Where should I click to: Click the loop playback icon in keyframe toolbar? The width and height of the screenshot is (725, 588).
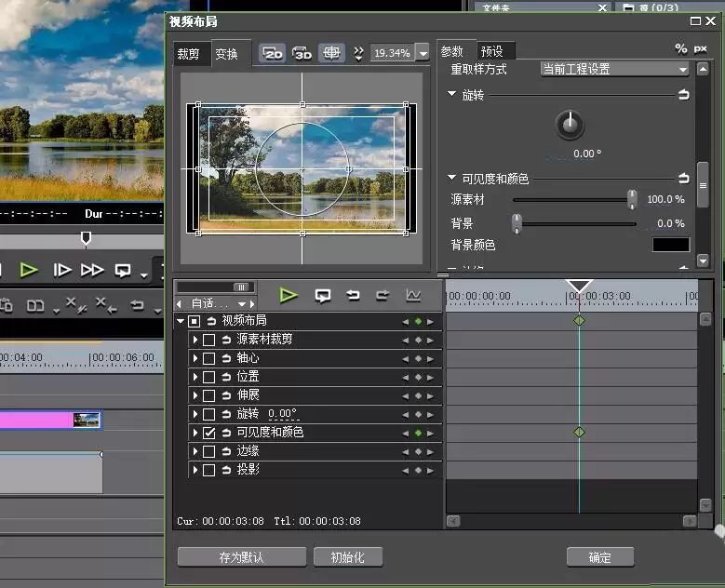tap(322, 295)
